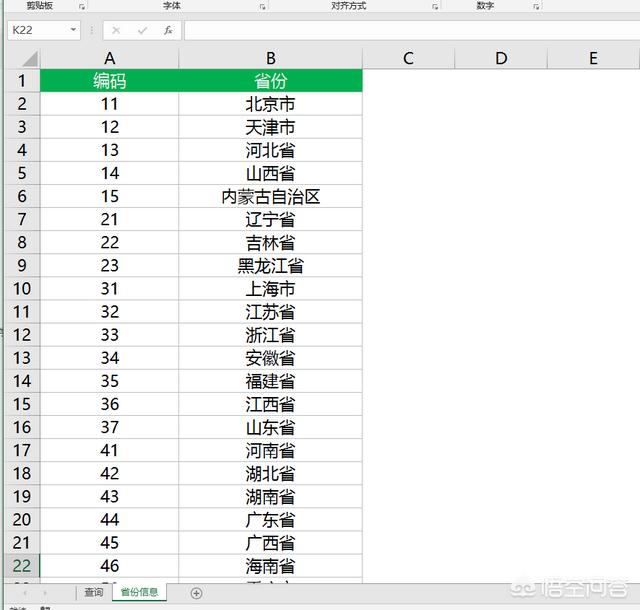Image resolution: width=640 pixels, height=610 pixels.
Task: Click the select-all triangle corner of grid
Action: pos(30,58)
